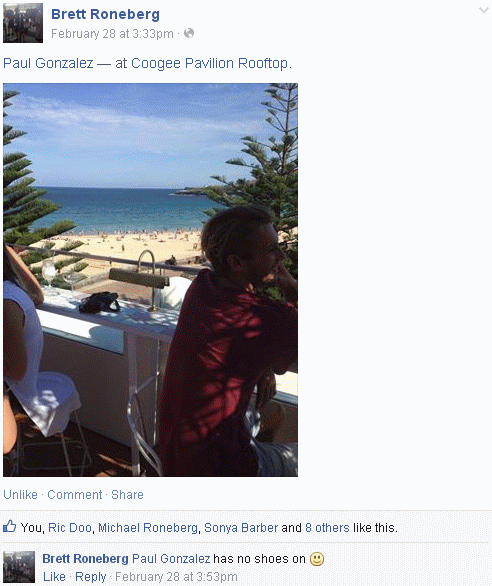This screenshot has width=492, height=586.
Task: Open Brett Roneberg's profile from post header
Action: pos(105,14)
